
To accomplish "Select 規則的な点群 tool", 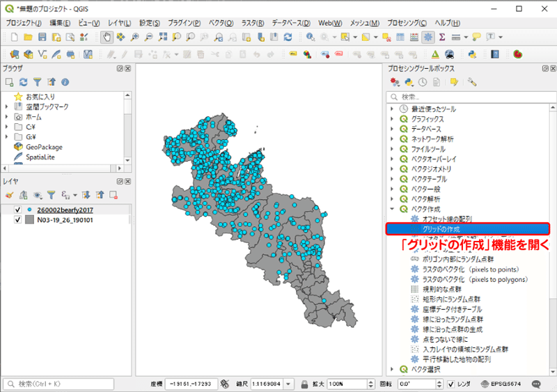I will (x=442, y=289).
